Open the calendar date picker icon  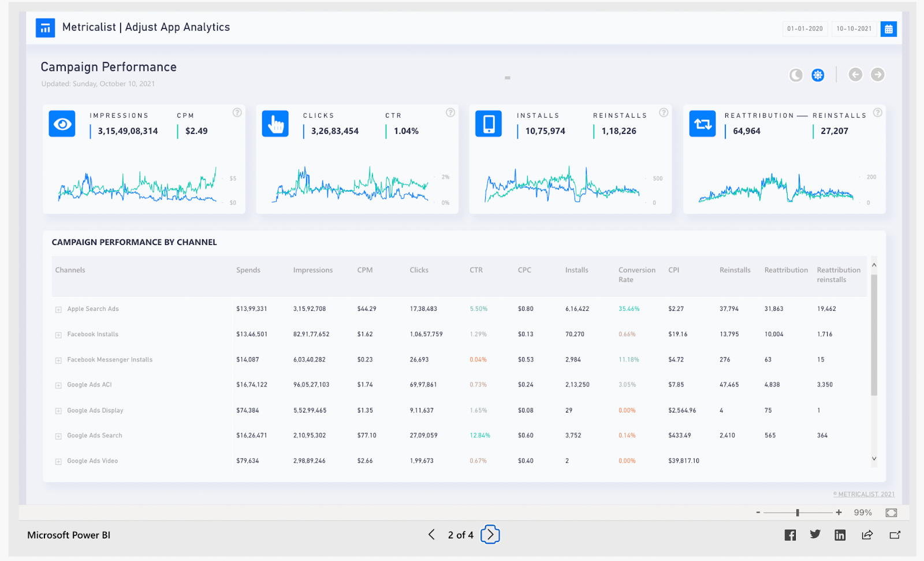click(x=888, y=28)
